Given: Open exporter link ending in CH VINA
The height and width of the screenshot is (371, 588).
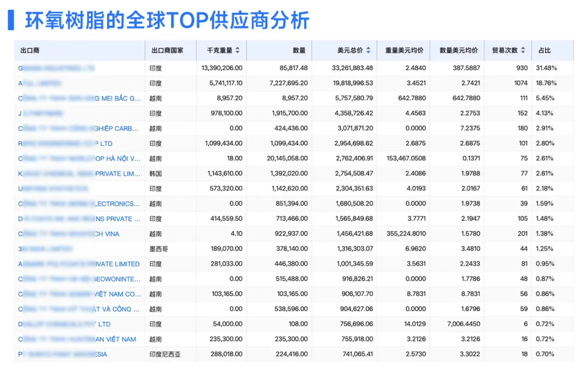Looking at the screenshot, I should pos(69,234).
